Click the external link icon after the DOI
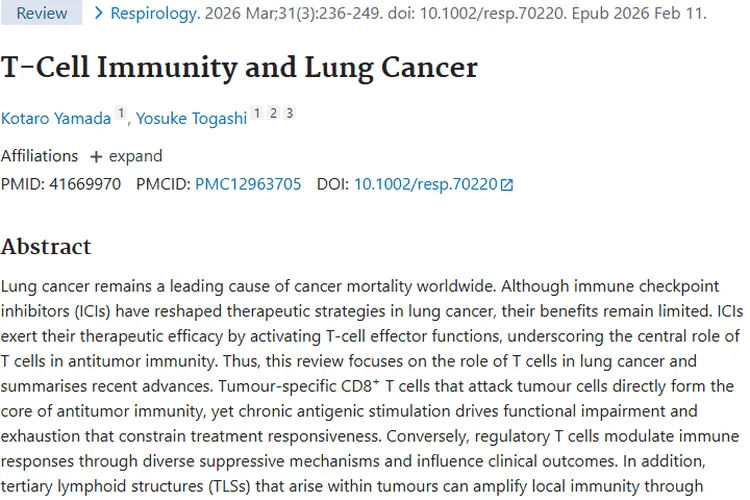This screenshot has height=500, width=750. pos(507,185)
